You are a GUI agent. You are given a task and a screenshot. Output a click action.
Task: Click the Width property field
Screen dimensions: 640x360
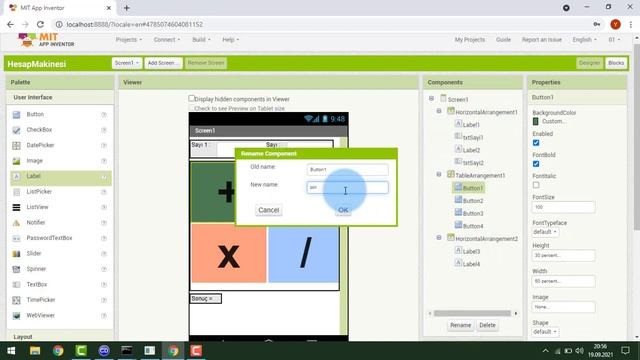pos(563,281)
